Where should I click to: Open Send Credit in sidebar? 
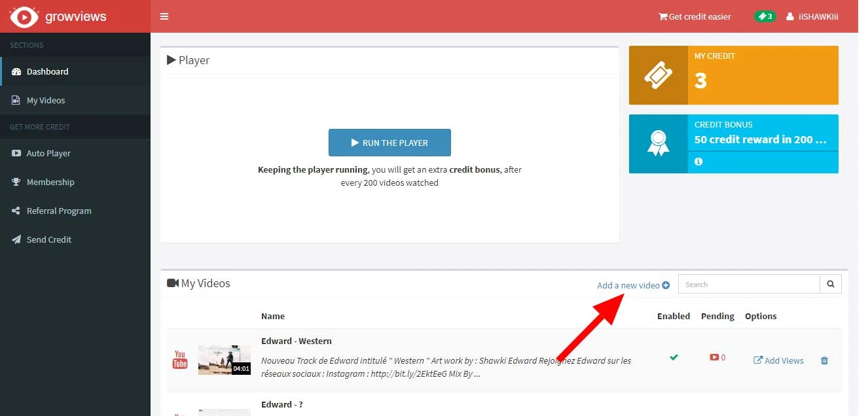point(75,239)
